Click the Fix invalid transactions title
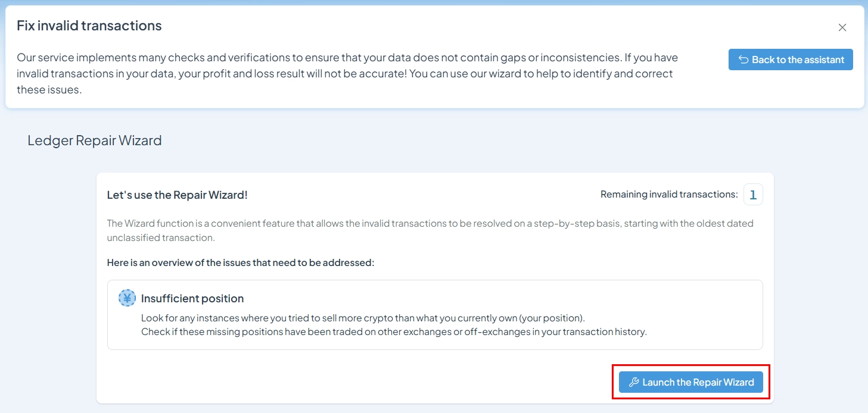 (89, 26)
